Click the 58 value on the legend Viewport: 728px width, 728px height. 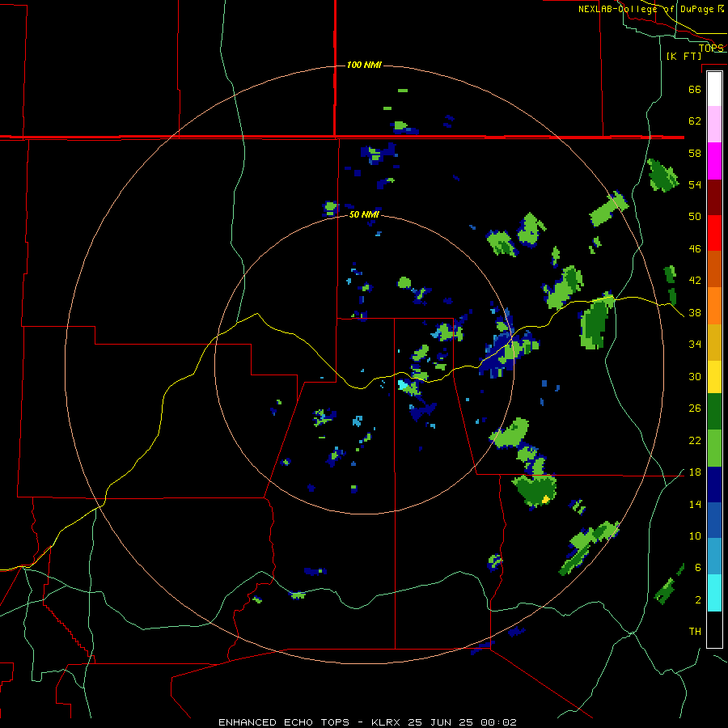[695, 153]
